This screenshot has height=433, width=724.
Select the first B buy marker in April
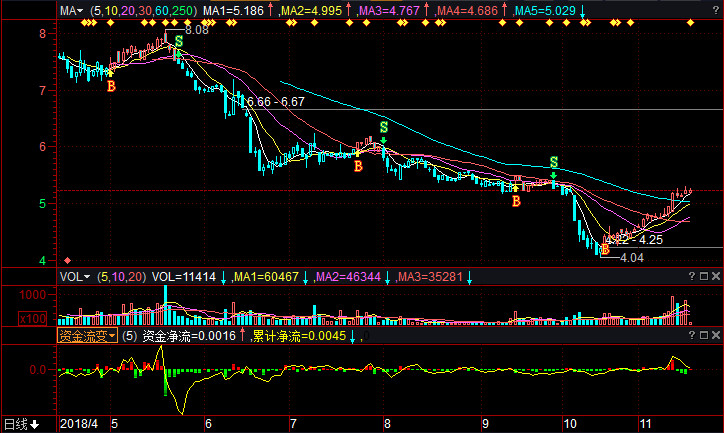[111, 87]
